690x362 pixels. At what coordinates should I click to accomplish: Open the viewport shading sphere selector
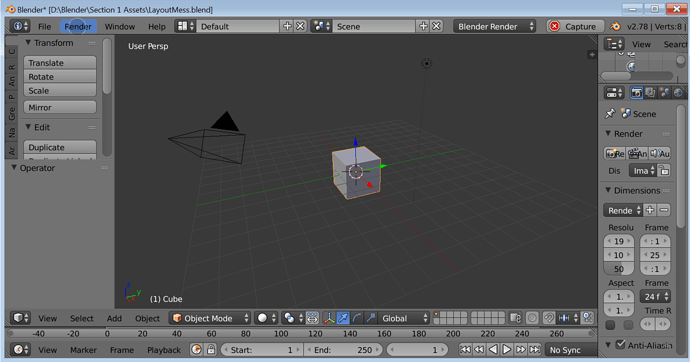coord(266,318)
